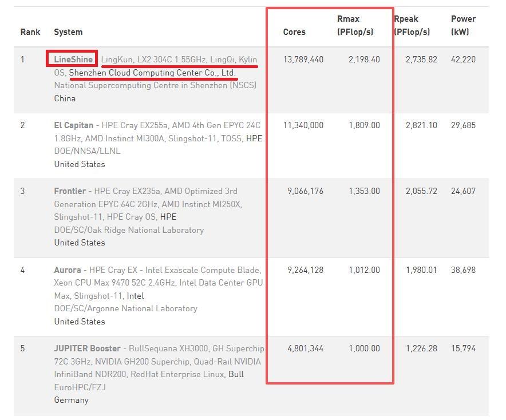Open the JUPITER Booster system link

87,348
